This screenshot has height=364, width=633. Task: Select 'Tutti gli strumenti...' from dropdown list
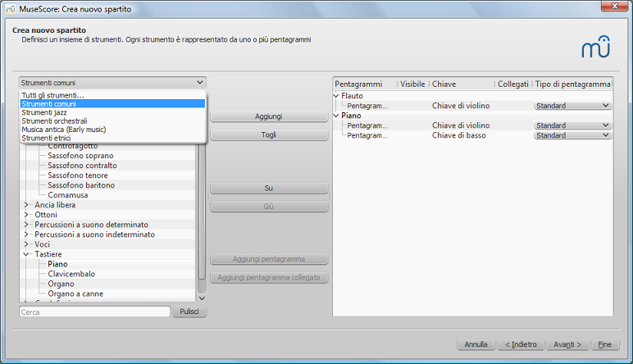click(53, 96)
